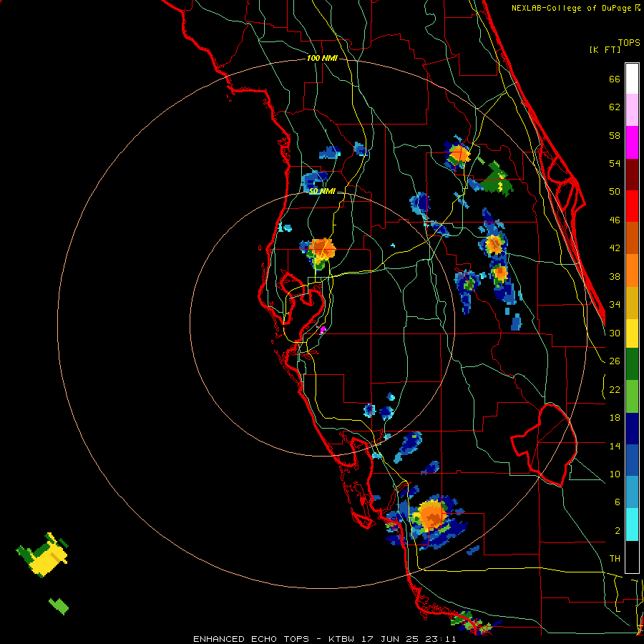Pick the magenta legend swatch

tap(632, 142)
